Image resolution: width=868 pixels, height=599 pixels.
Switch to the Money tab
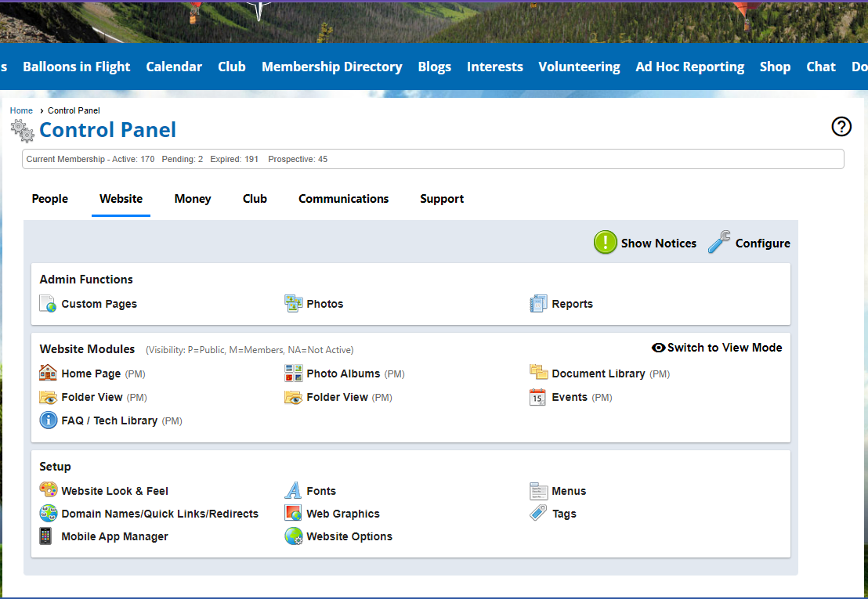[x=193, y=199]
